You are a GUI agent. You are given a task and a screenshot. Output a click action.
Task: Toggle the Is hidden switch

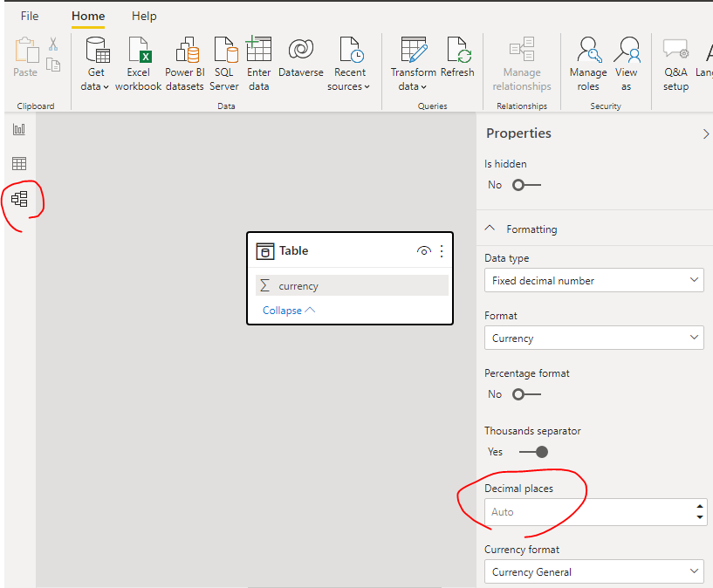click(526, 185)
